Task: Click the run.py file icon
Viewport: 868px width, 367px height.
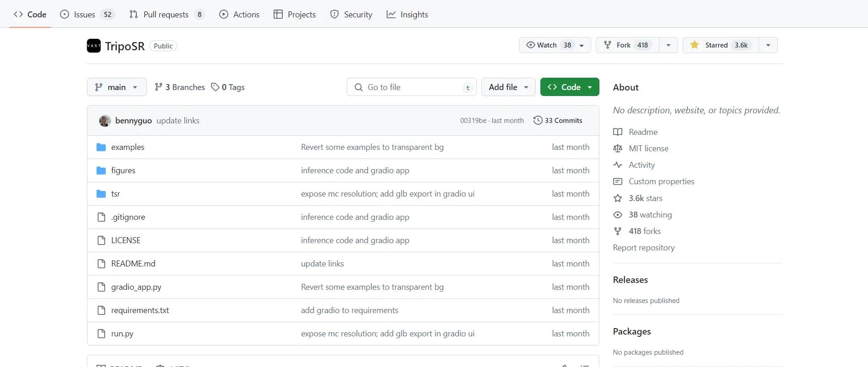Action: 102,334
